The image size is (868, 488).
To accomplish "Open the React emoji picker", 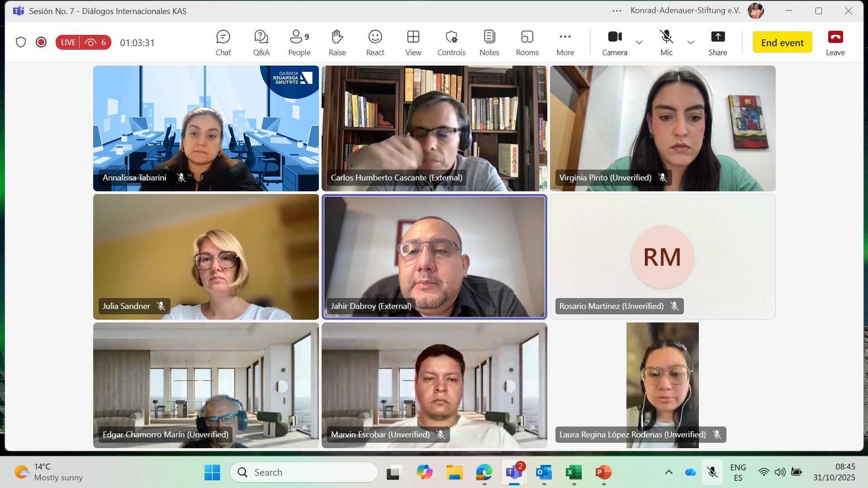I will 375,43.
